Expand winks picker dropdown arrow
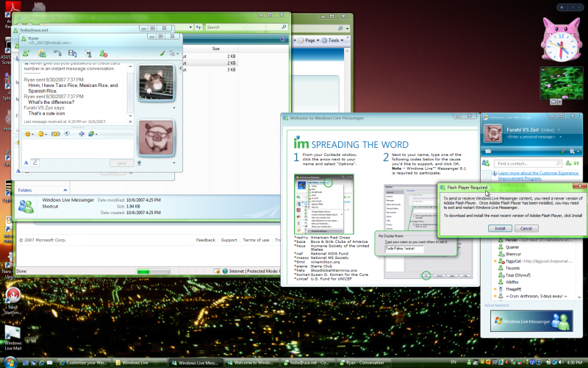This screenshot has height=368, width=588. [46, 134]
